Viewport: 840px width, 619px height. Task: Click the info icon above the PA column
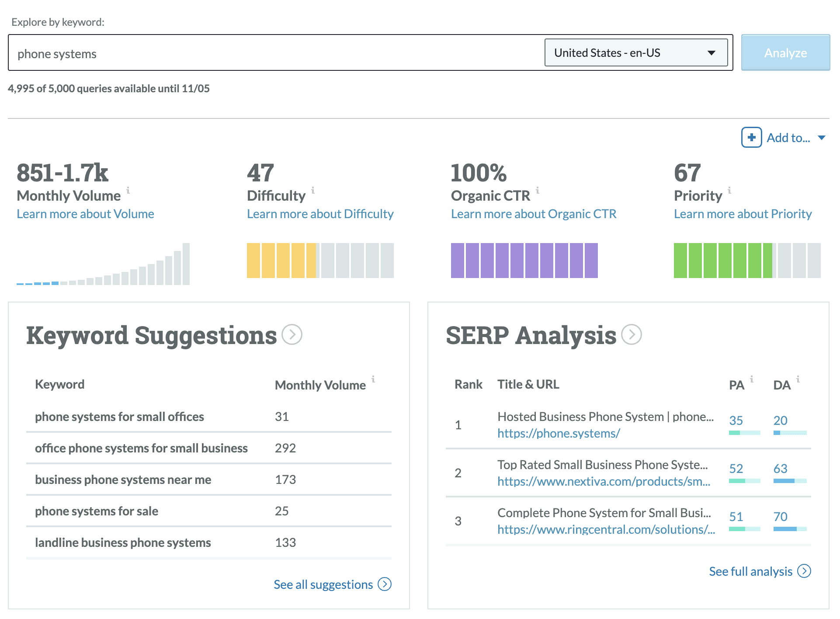(752, 379)
